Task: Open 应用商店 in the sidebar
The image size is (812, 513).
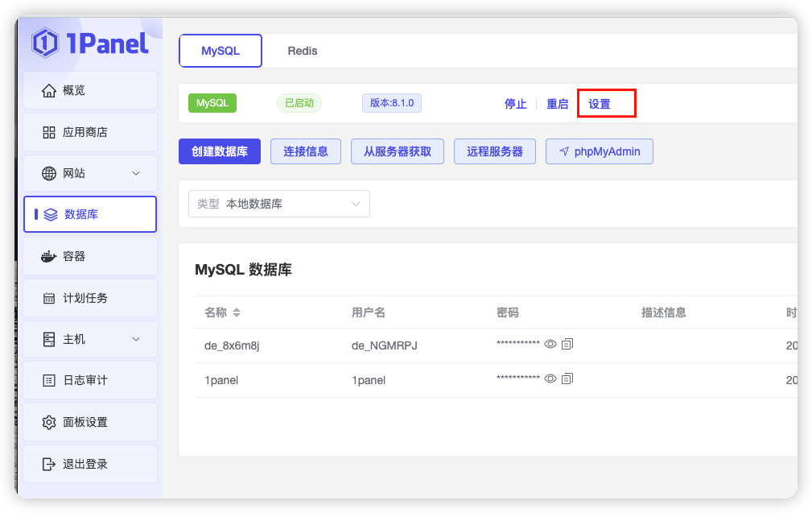Action: tap(90, 132)
